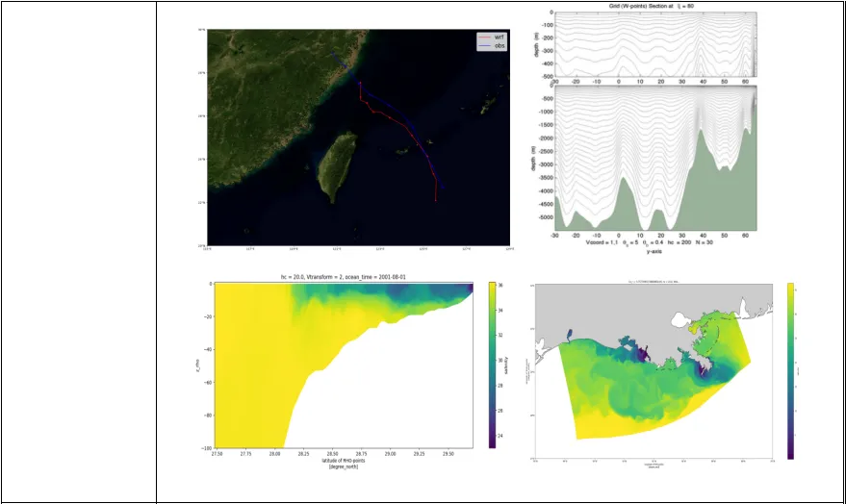
Task: Click the s_rho vertical axis label
Action: [x=198, y=365]
